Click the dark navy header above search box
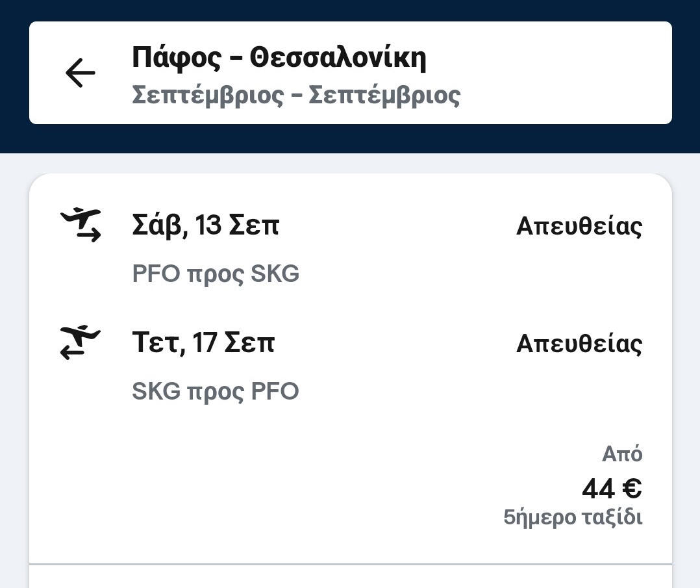This screenshot has width=700, height=588. [351, 10]
